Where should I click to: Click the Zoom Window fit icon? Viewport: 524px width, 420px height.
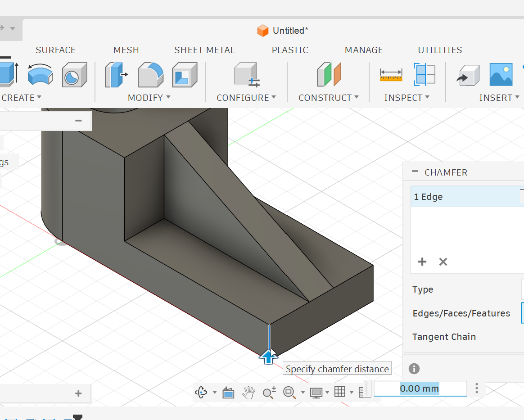290,392
